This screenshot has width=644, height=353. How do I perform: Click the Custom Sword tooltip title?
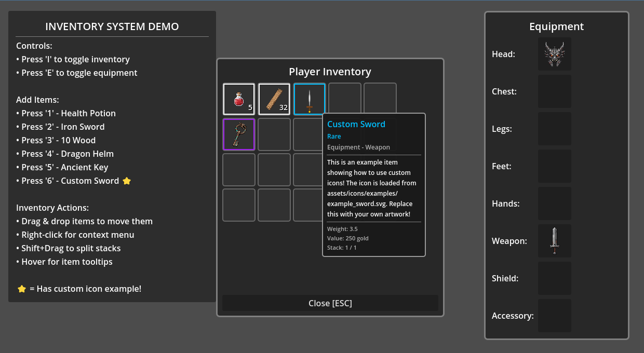point(356,124)
